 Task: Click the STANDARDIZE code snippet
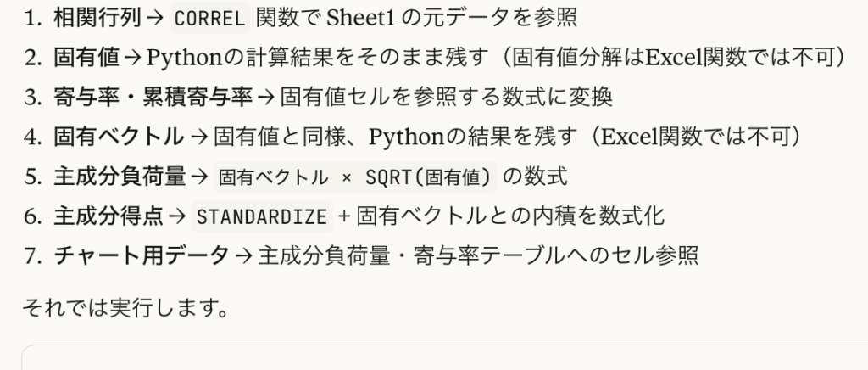(x=261, y=216)
